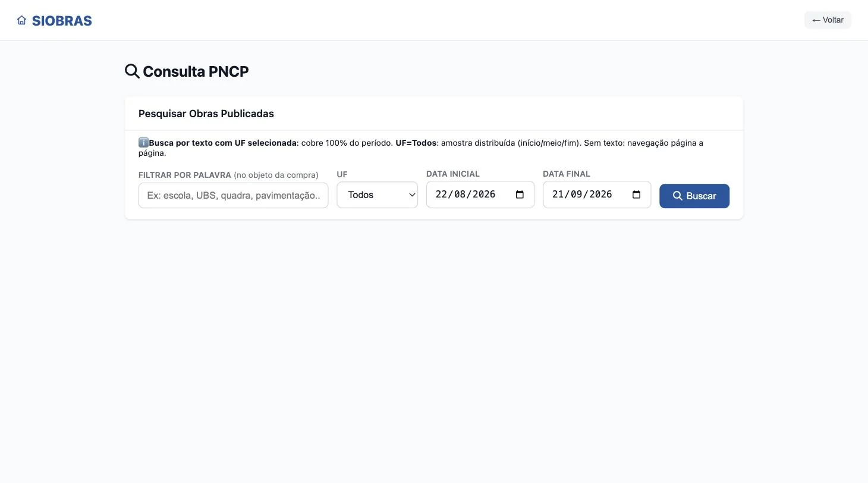Image resolution: width=868 pixels, height=483 pixels.
Task: Click the DATA FINAL label
Action: tap(567, 174)
